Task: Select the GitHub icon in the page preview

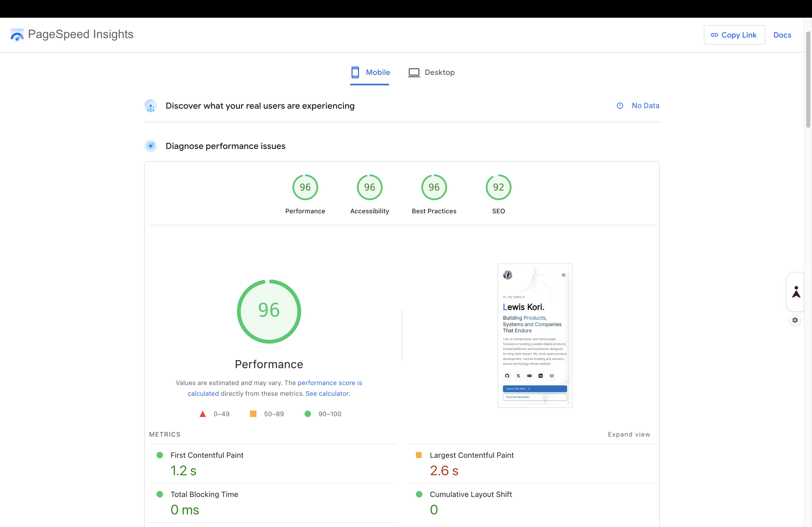Action: pyautogui.click(x=507, y=376)
